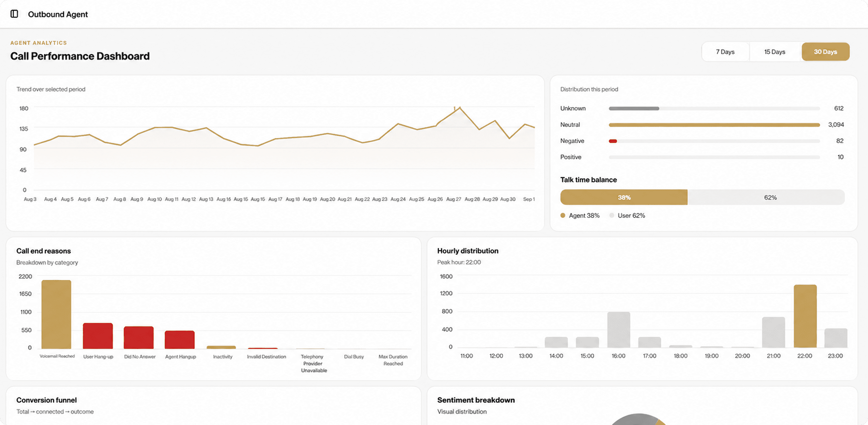This screenshot has width=868, height=425.
Task: Click the 38% agent talk time segment
Action: click(624, 197)
